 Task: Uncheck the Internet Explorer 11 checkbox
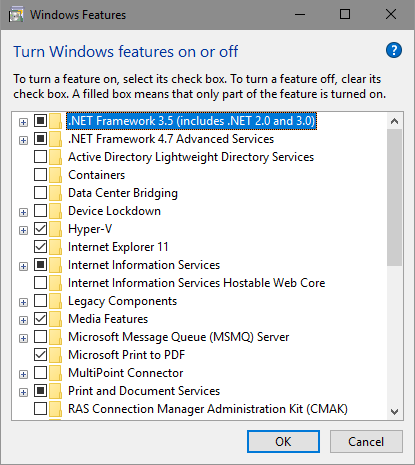pos(40,246)
